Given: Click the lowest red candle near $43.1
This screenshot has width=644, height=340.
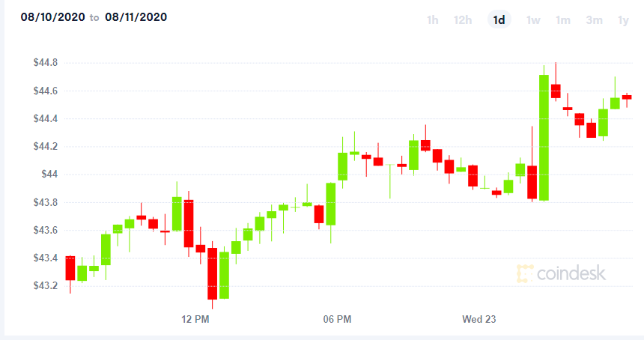Looking at the screenshot, I should [213, 273].
